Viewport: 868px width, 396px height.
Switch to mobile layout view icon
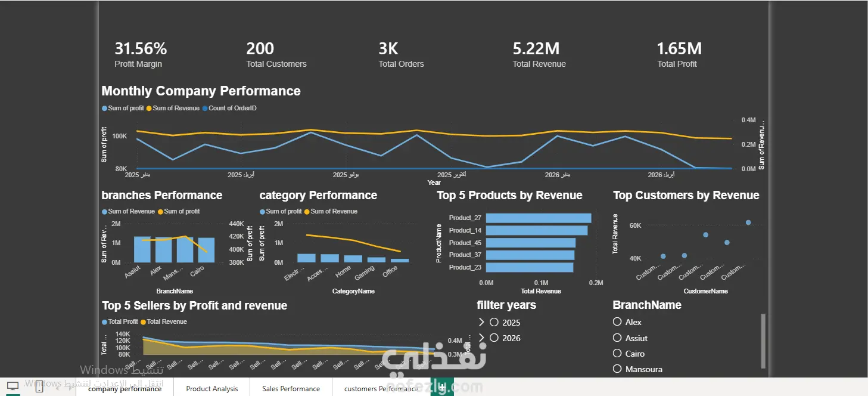39,386
